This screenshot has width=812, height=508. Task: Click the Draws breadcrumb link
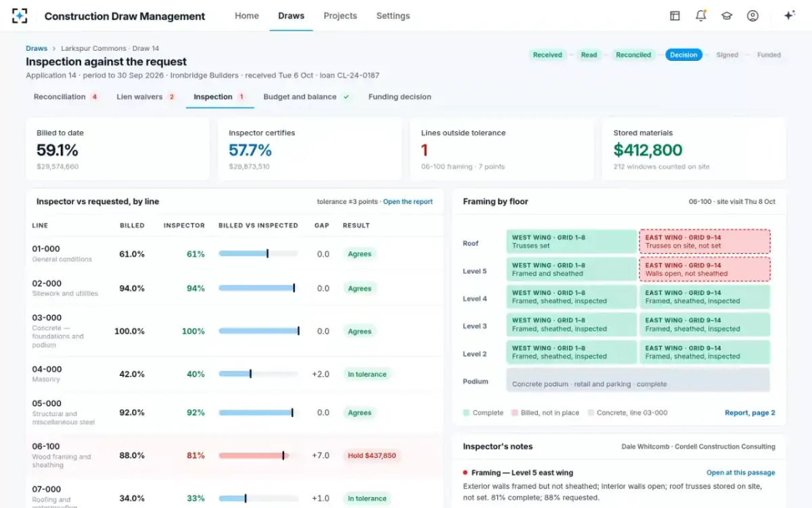37,48
